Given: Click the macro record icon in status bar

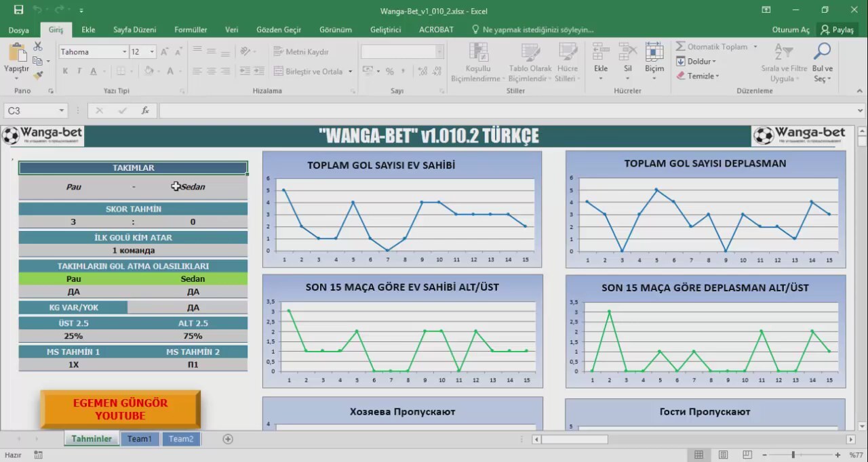Looking at the screenshot, I should coord(38,455).
